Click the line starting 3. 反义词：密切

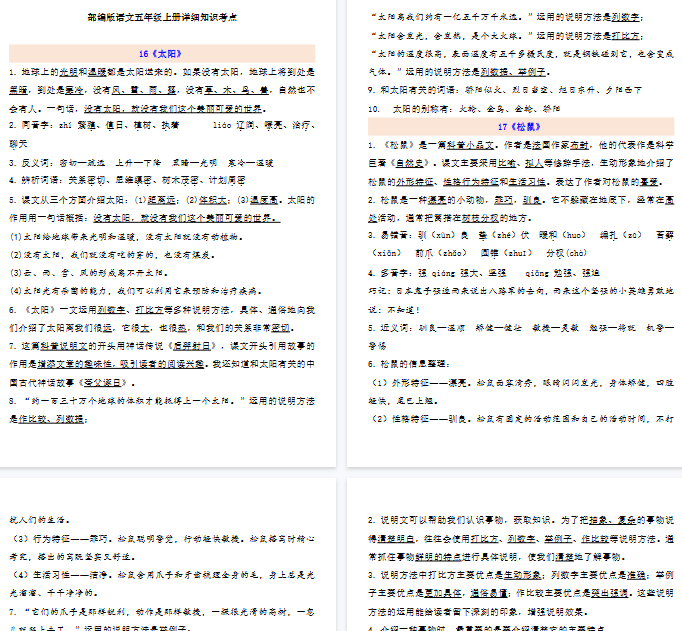[x=141, y=163]
